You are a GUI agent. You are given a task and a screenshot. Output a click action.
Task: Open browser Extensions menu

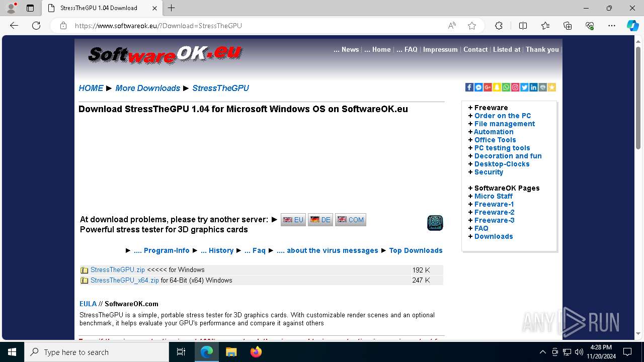(499, 26)
